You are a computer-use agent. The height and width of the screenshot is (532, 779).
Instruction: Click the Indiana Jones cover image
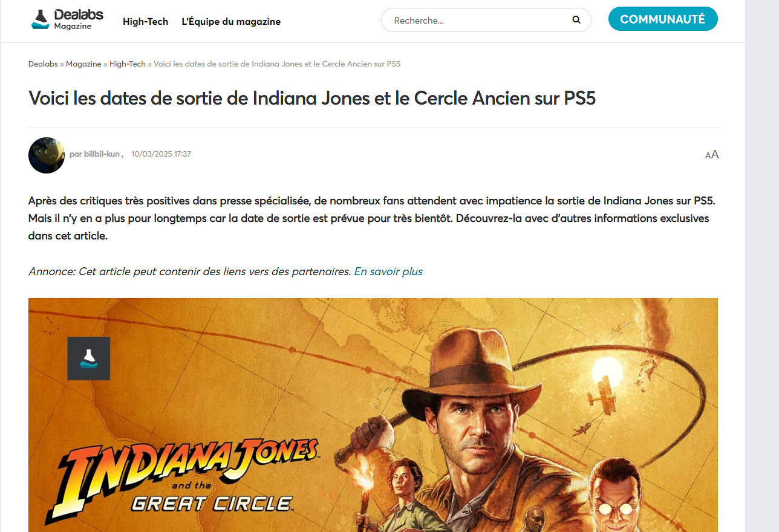point(373,415)
